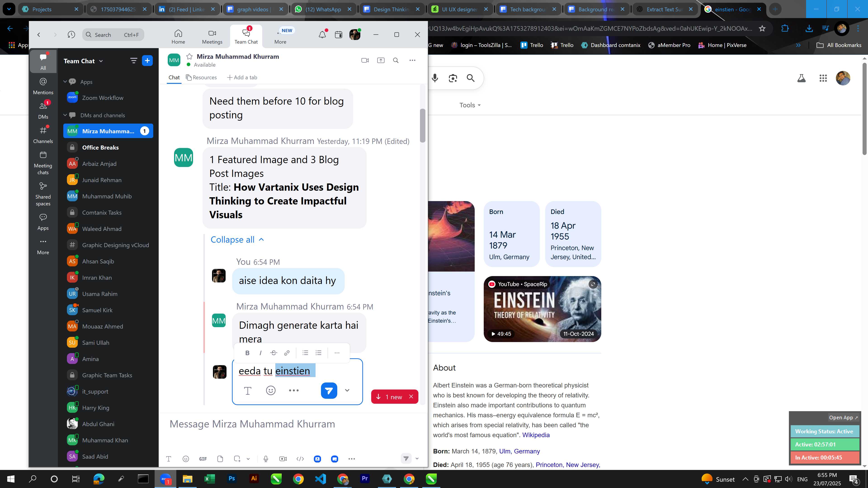Image resolution: width=868 pixels, height=488 pixels.
Task: Start a video call with Mirza Muhammad Khurram
Action: tap(365, 60)
